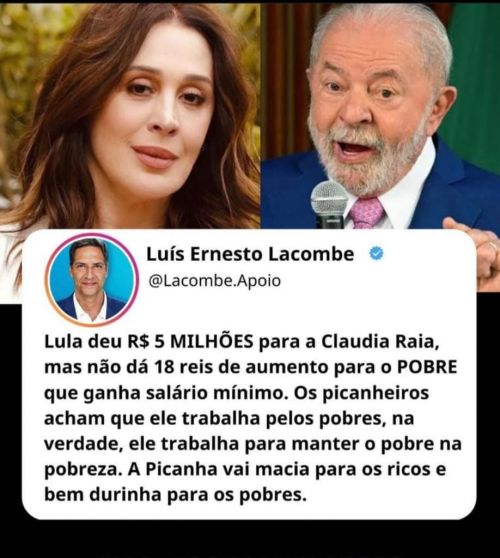Tap the gradient story ring around avatar
Screen dimensions: 500x558
(93, 280)
